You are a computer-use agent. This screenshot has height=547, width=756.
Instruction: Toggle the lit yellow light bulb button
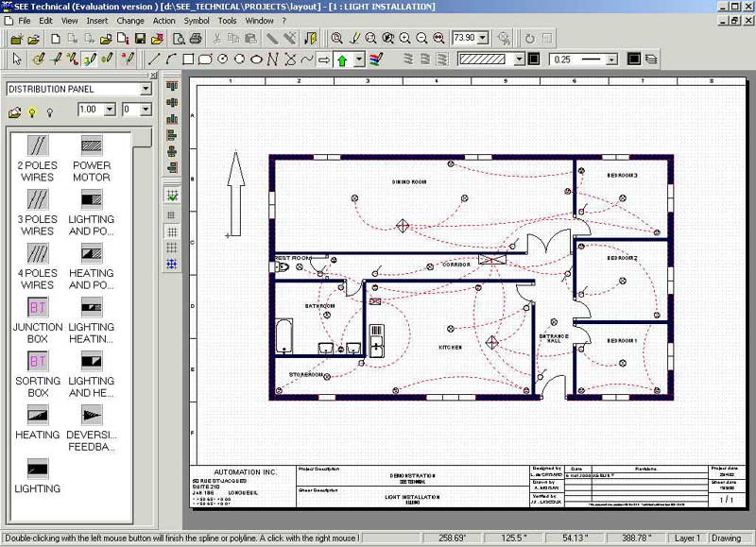(x=32, y=112)
